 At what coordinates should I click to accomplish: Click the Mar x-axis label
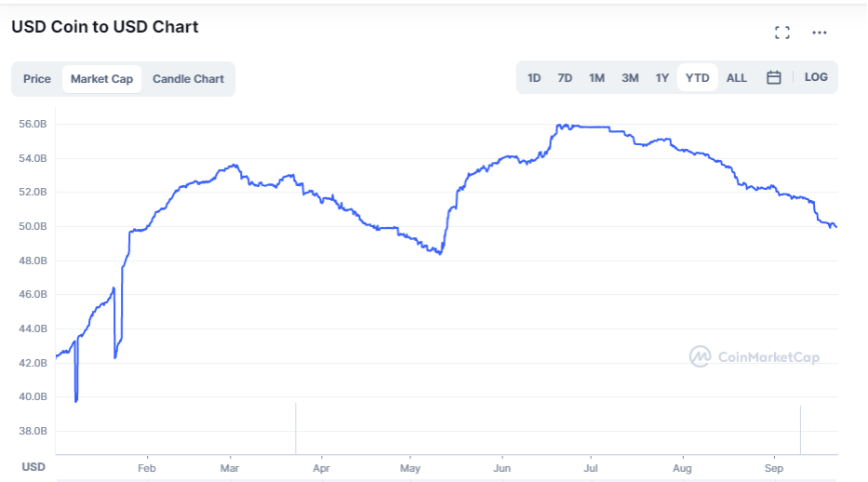click(x=229, y=468)
